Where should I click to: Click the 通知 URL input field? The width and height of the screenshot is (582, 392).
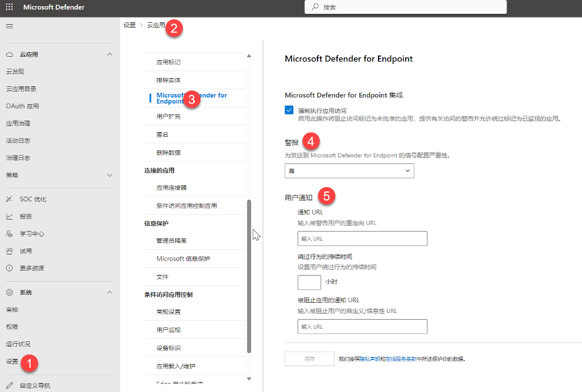(x=362, y=239)
